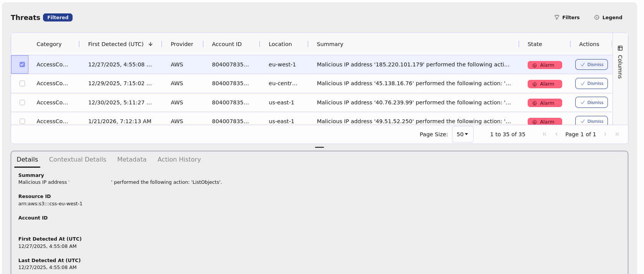Sort by the Category column header
The height and width of the screenshot is (274, 644).
click(x=49, y=44)
